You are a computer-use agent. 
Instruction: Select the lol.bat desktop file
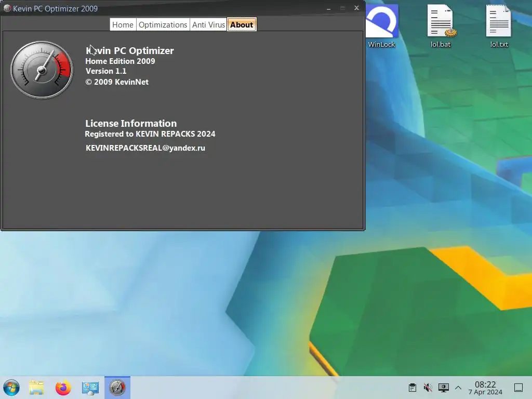pyautogui.click(x=441, y=26)
